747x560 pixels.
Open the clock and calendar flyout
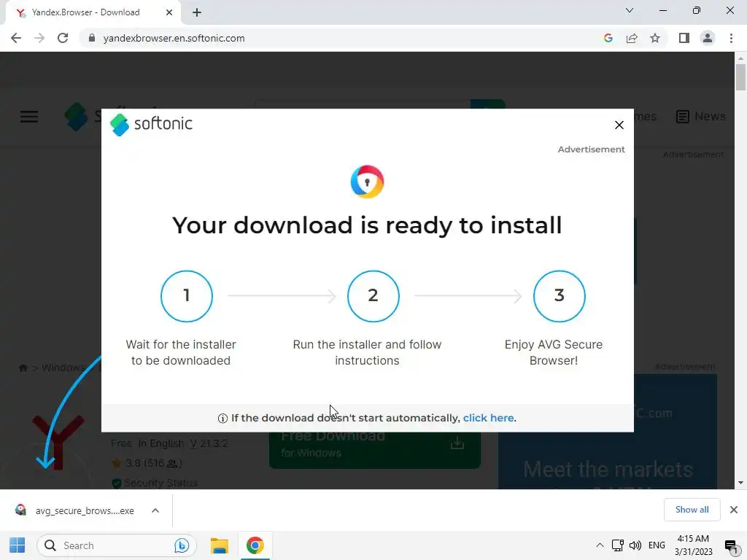click(693, 545)
